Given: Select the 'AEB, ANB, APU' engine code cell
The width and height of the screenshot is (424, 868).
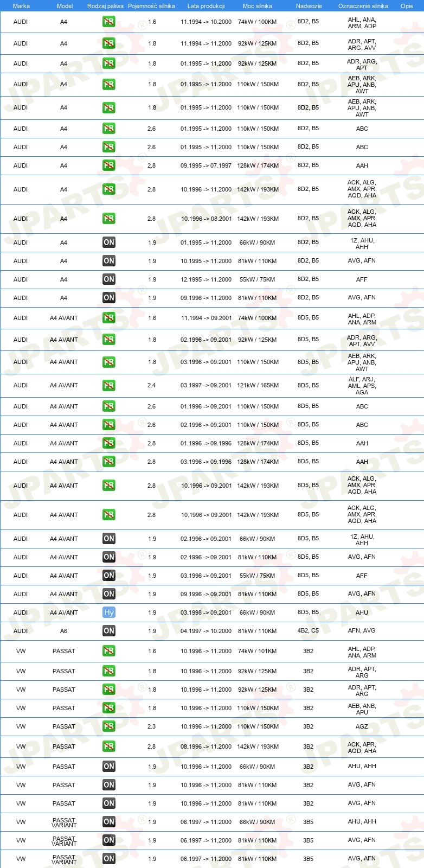Looking at the screenshot, I should click(362, 709).
